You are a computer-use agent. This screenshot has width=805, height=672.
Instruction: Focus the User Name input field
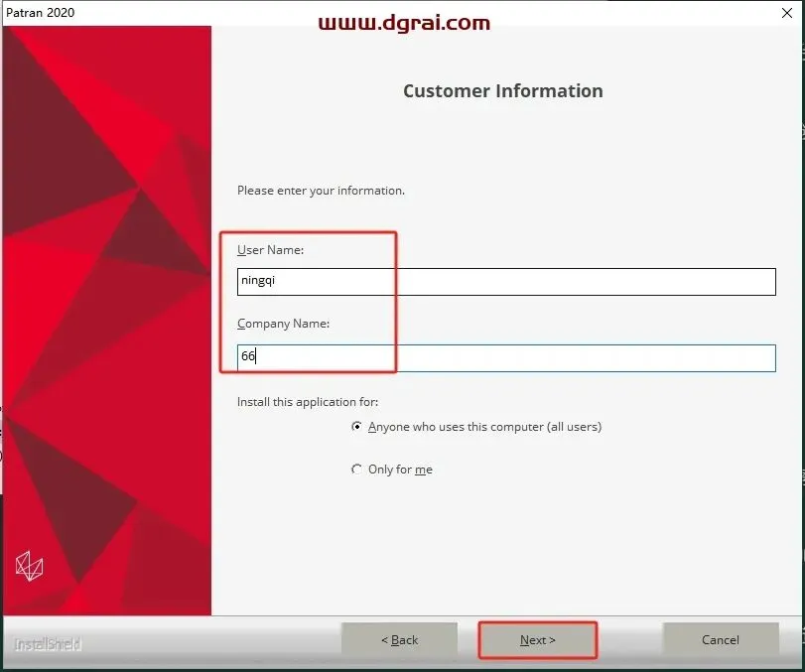(x=506, y=281)
